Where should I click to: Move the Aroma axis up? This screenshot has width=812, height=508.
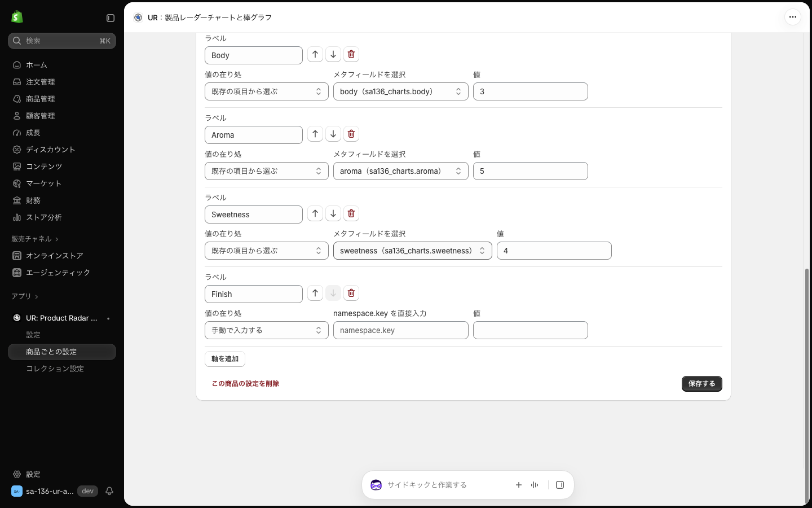coord(315,134)
